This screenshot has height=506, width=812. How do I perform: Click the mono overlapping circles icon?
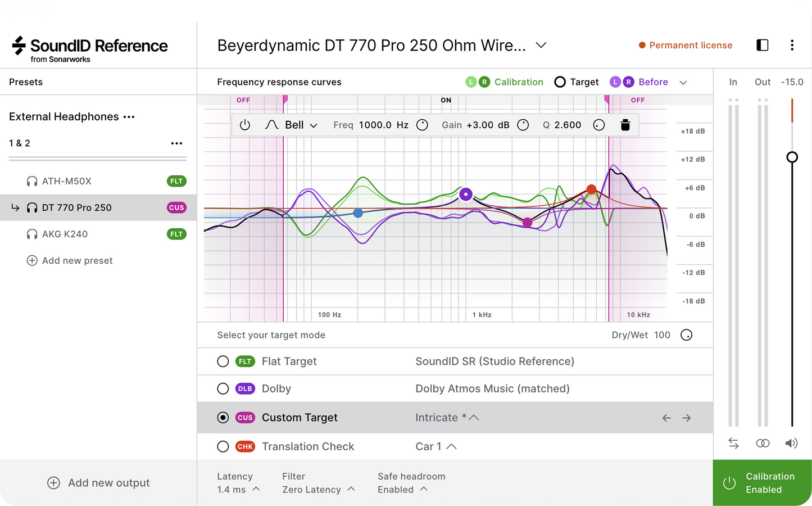tap(763, 443)
